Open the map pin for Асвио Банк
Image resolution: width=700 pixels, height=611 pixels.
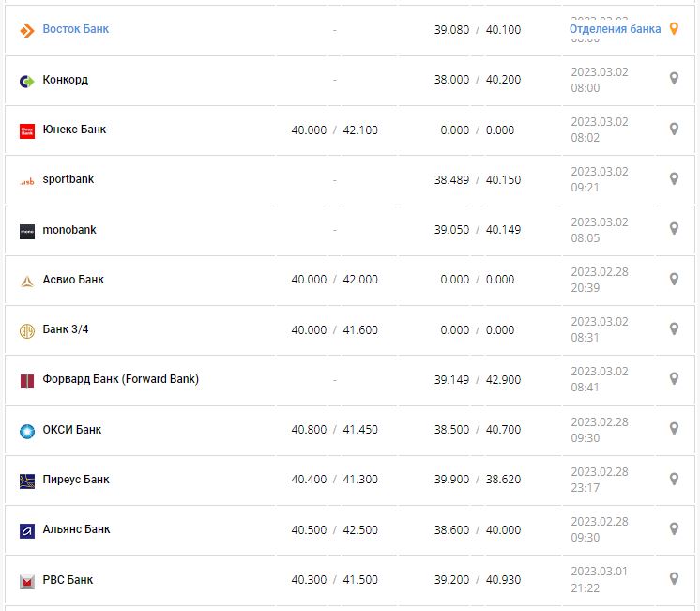pos(673,279)
